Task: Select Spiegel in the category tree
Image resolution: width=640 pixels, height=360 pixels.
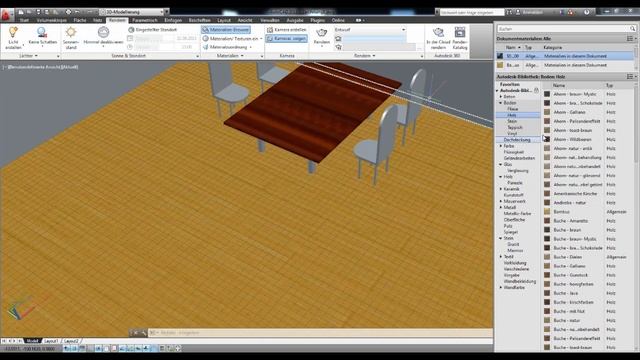Action: [511, 232]
